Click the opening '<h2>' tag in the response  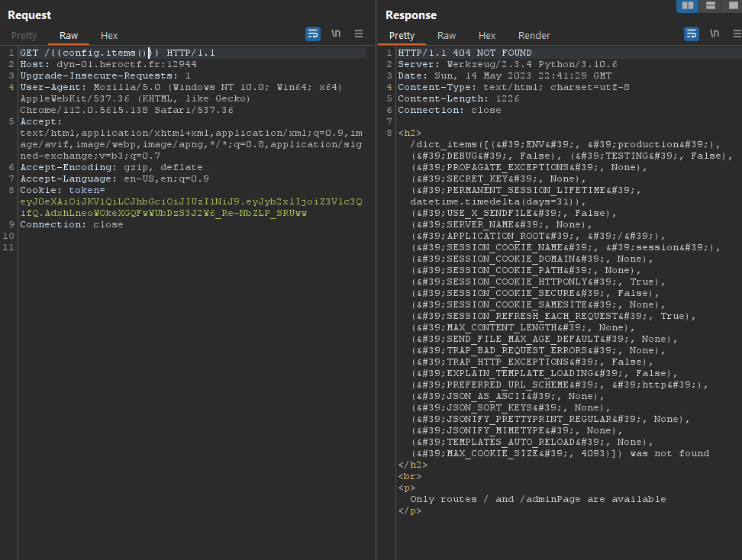pyautogui.click(x=410, y=134)
